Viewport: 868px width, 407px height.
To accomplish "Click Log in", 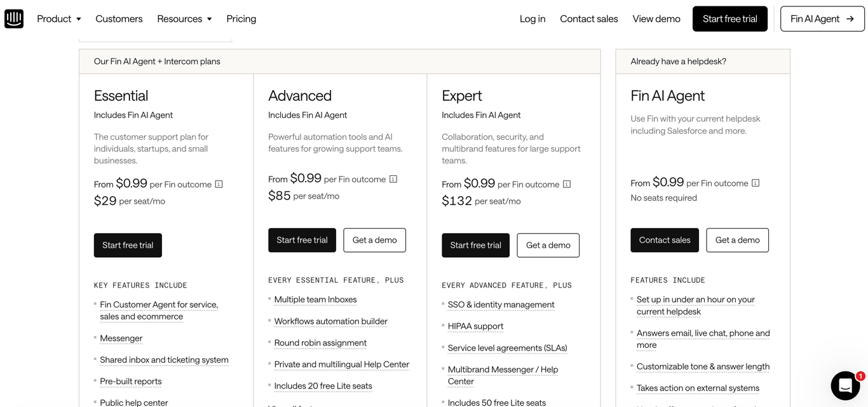I will click(532, 18).
